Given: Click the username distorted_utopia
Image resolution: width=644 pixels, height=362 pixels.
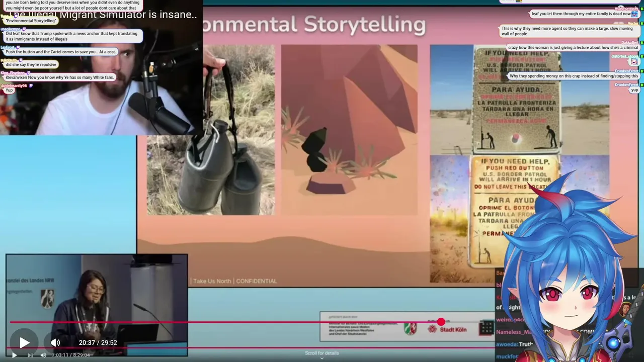Looking at the screenshot, I should (624, 56).
